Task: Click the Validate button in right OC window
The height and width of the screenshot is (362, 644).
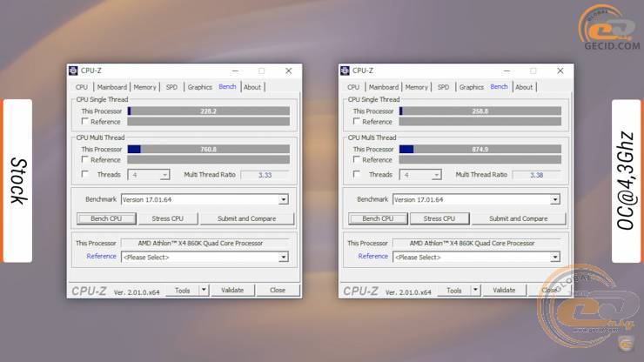Action: pos(504,290)
